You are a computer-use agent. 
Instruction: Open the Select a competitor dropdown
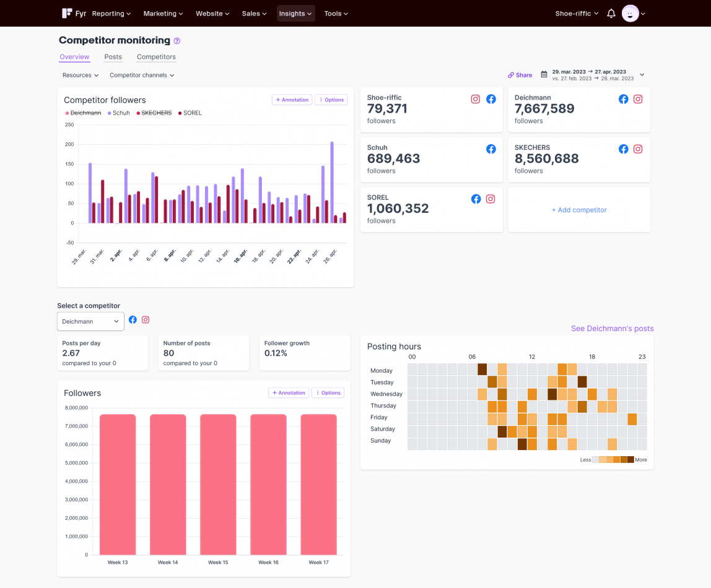coord(90,321)
